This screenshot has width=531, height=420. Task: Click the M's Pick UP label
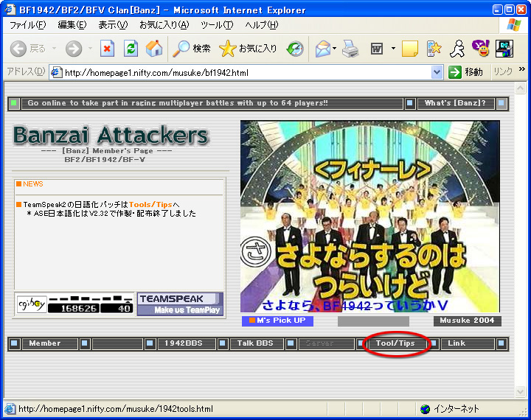click(277, 321)
